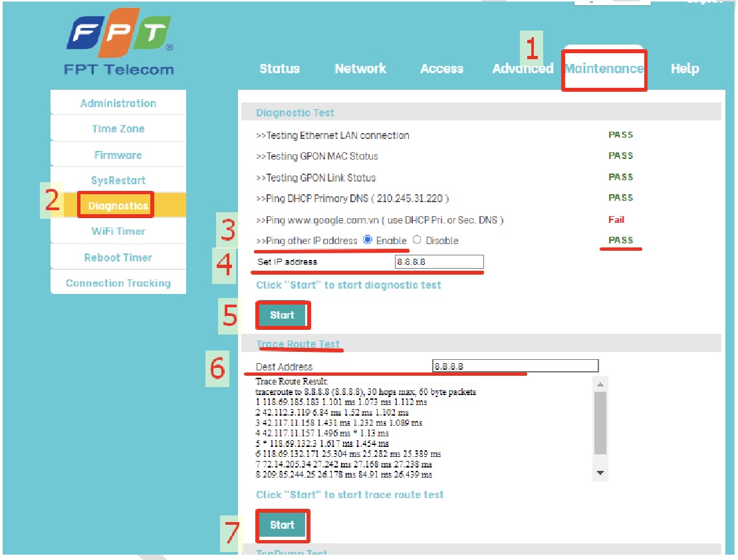
Task: Open the Time Zone settings page
Action: click(118, 129)
